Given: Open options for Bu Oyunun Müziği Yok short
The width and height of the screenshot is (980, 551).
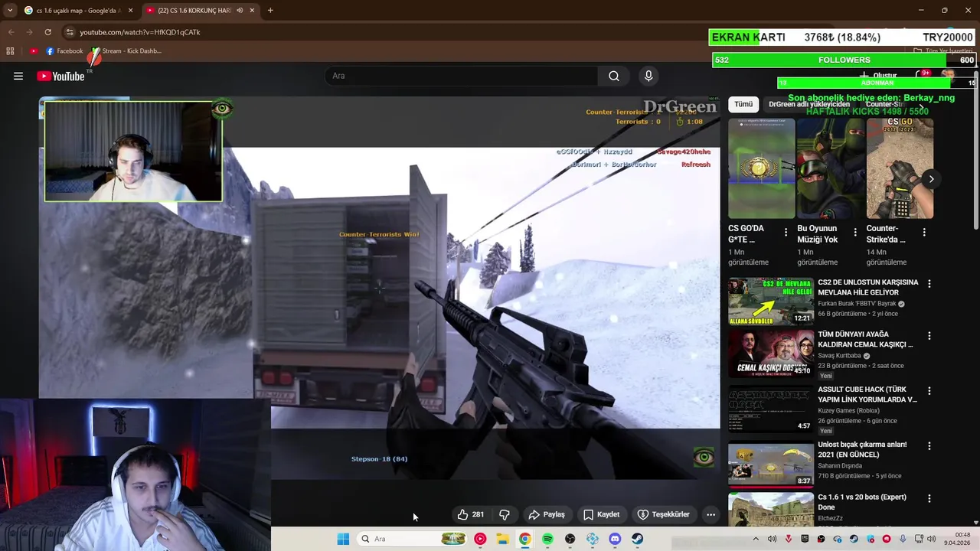Looking at the screenshot, I should pos(854,232).
